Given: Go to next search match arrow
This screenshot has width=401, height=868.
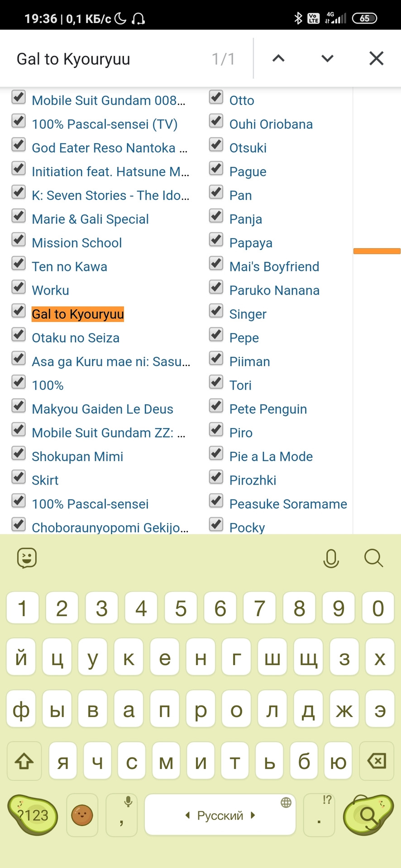Looking at the screenshot, I should tap(327, 58).
